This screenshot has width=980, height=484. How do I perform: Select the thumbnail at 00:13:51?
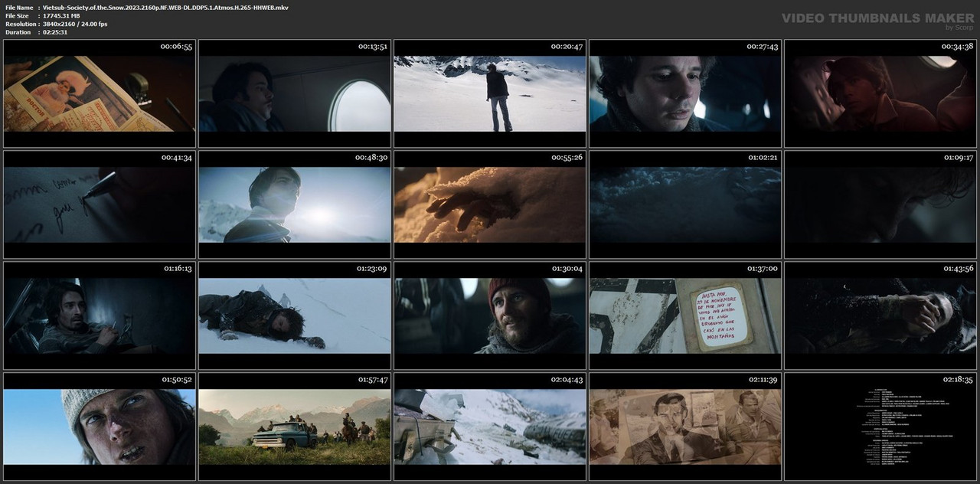(295, 93)
